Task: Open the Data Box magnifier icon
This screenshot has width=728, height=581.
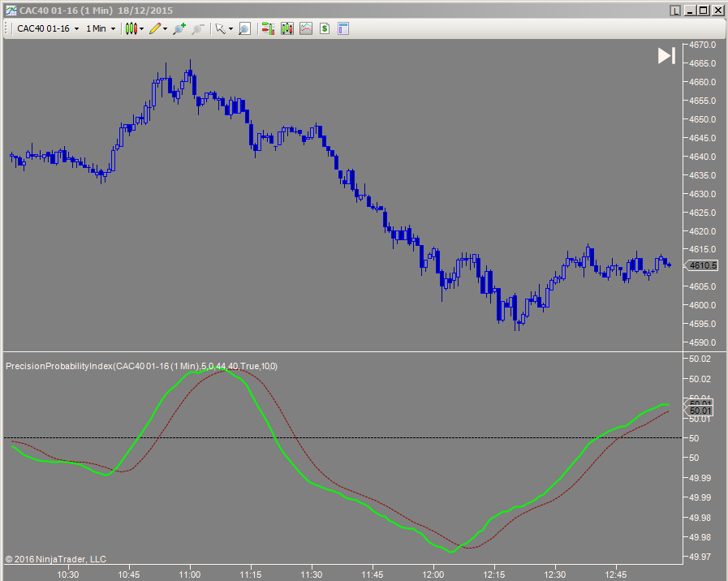Action: coord(245,28)
